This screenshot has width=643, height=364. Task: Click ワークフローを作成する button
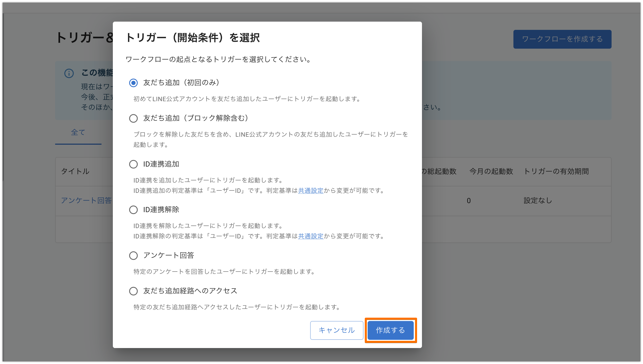pyautogui.click(x=562, y=39)
